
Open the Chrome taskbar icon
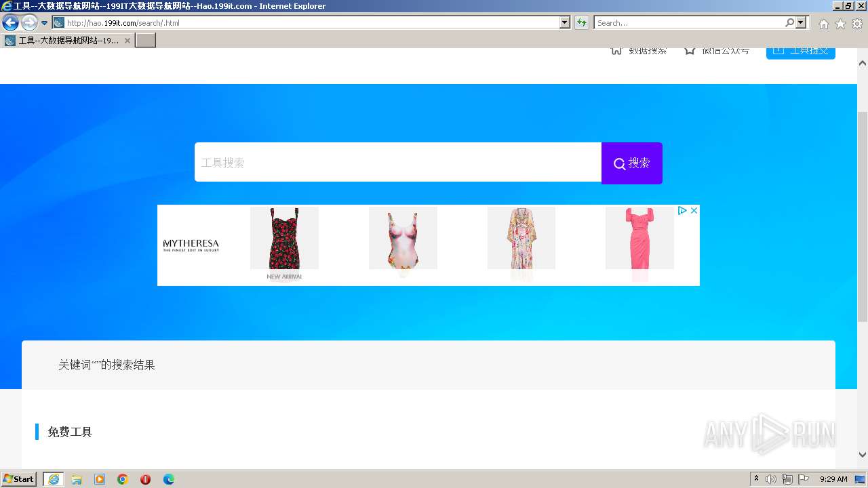pos(123,479)
